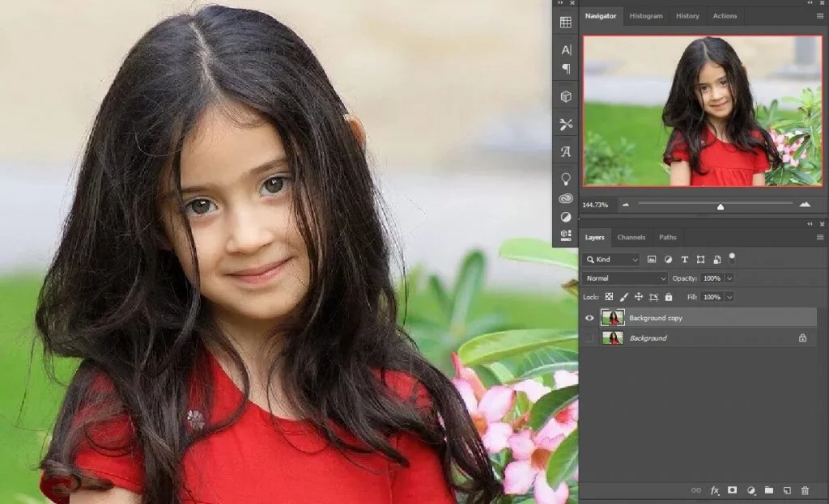Open the Normal blend mode dropdown
Image resolution: width=829 pixels, height=504 pixels.
tap(625, 277)
